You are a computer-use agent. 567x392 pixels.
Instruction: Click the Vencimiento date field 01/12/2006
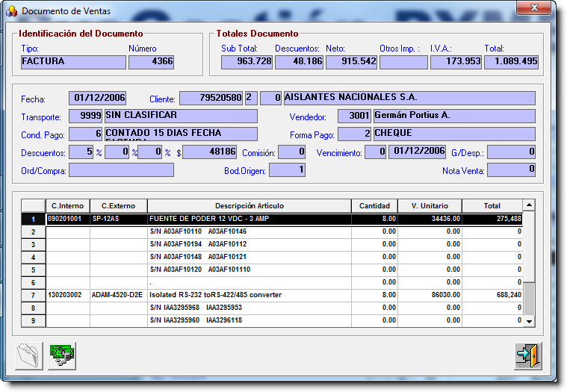tap(418, 152)
